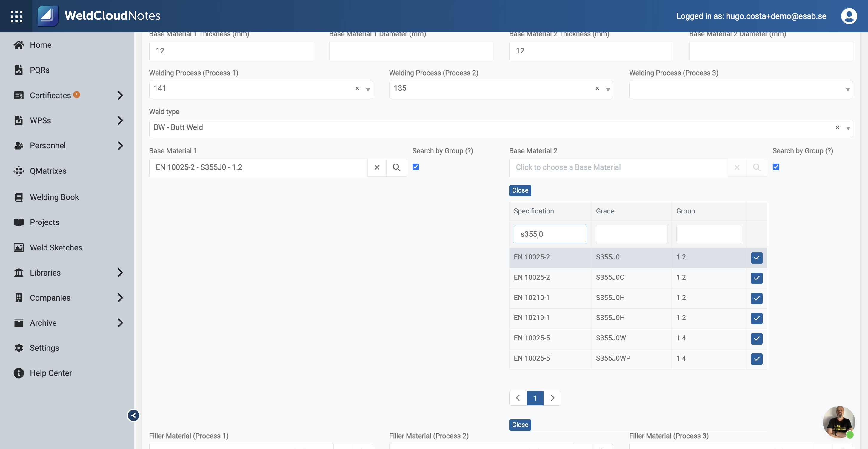Expand the Certificates submenu chevron
Viewport: 868px width, 449px height.
coord(120,96)
